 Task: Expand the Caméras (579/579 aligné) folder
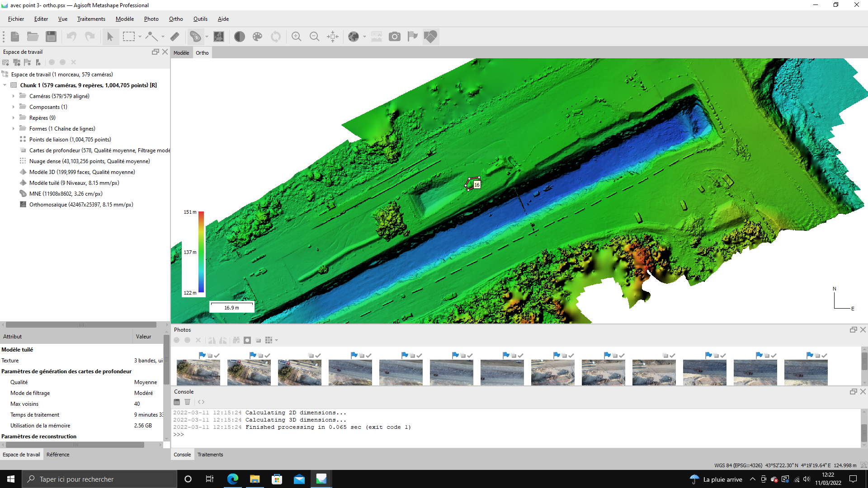point(14,96)
